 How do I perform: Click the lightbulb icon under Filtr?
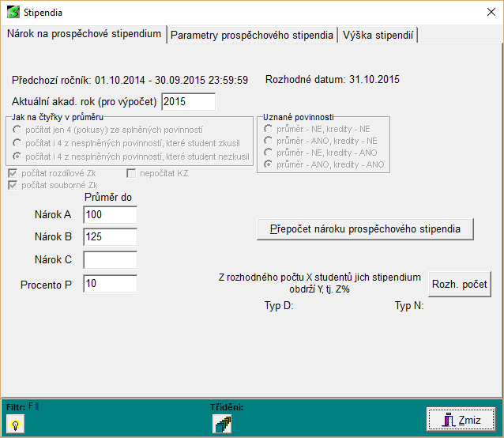(x=13, y=424)
